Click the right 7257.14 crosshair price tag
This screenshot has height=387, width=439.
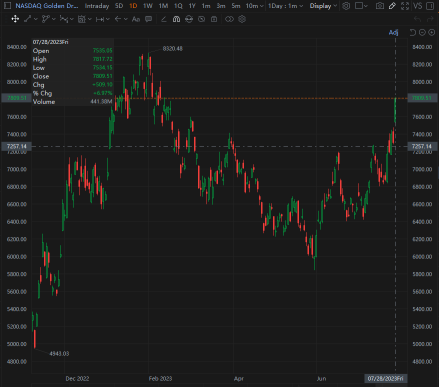click(422, 146)
